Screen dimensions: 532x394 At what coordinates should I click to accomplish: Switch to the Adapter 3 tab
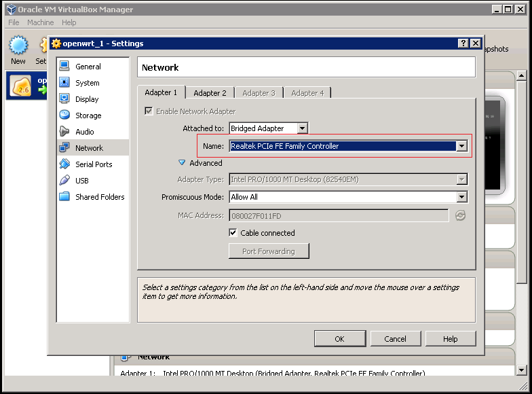click(259, 92)
